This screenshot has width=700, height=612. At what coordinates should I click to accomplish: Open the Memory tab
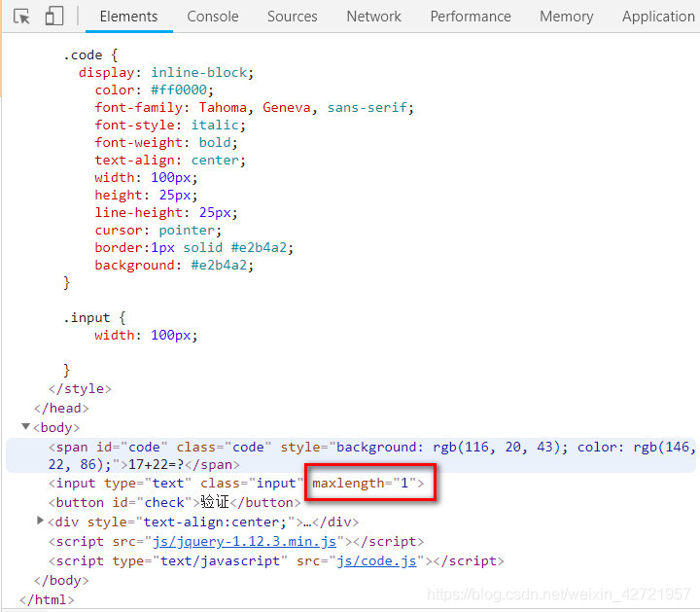(566, 17)
